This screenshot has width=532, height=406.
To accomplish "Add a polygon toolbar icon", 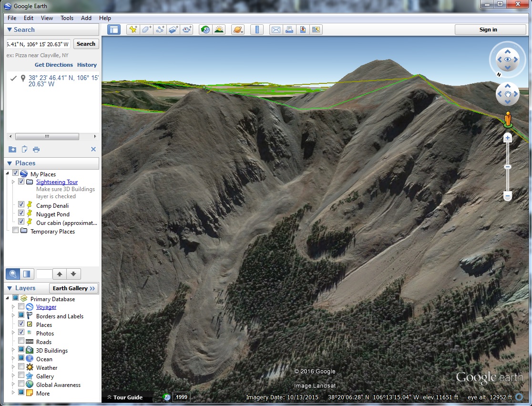I will [146, 30].
